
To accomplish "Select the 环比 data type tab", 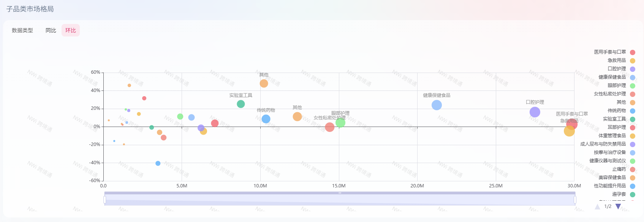I will tap(71, 30).
